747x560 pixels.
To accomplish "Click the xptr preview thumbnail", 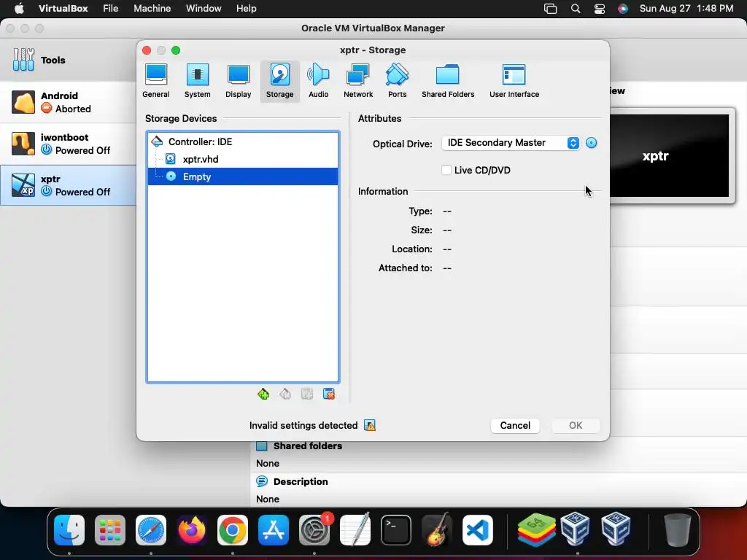I will (x=670, y=155).
